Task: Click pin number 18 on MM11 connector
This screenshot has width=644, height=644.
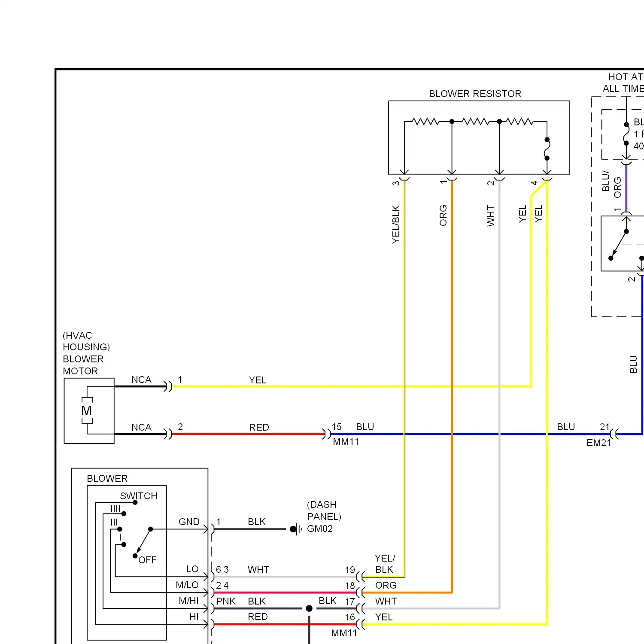Action: pyautogui.click(x=350, y=586)
